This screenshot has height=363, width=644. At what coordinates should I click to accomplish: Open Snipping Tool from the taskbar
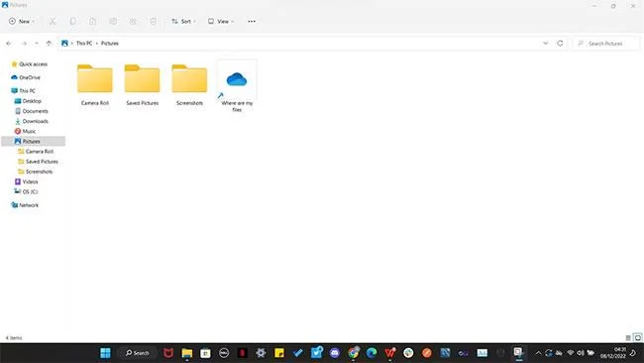(519, 353)
